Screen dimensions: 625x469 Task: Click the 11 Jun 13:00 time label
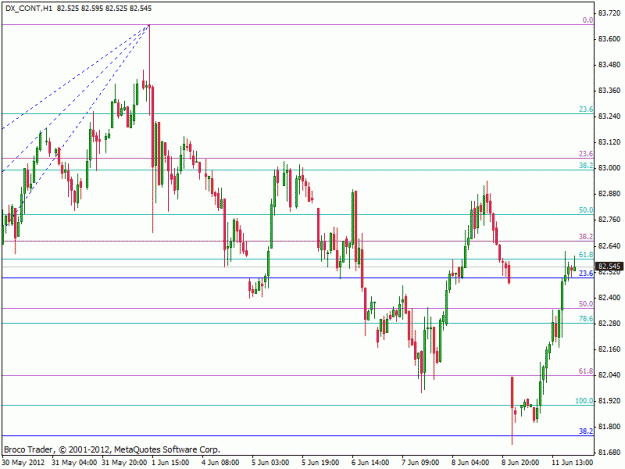tap(572, 463)
